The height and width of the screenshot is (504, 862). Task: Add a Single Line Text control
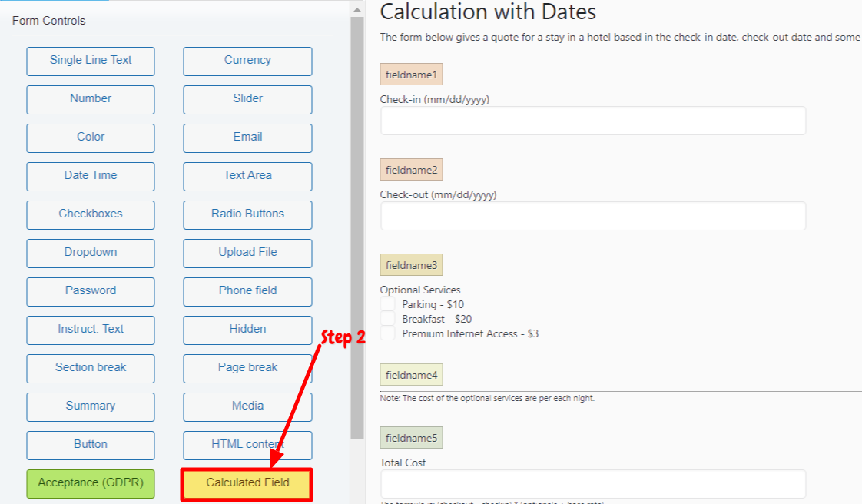click(91, 61)
